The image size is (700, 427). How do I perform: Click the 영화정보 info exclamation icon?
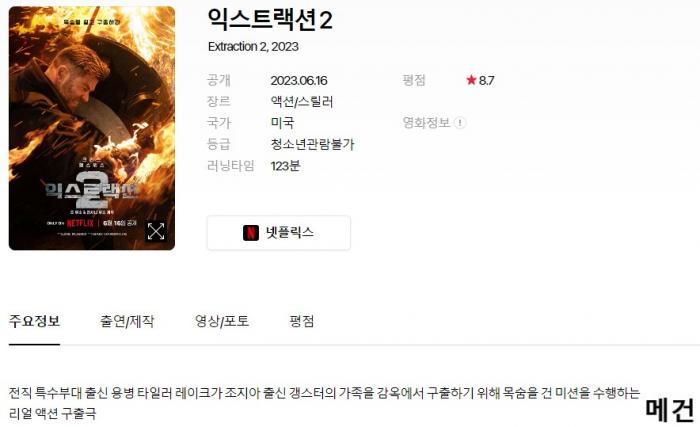tap(460, 122)
